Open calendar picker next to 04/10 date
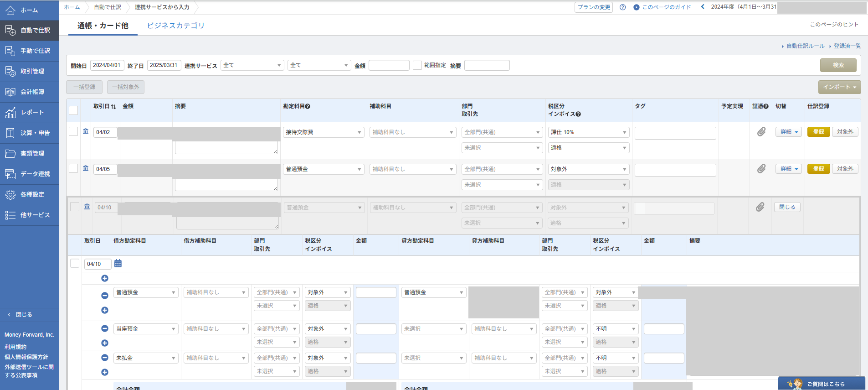The width and height of the screenshot is (868, 390). pos(118,264)
